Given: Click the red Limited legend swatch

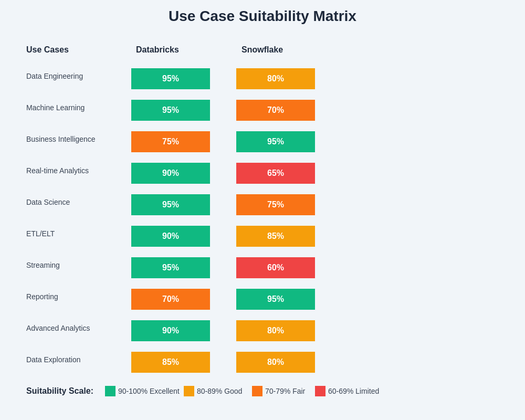Looking at the screenshot, I should click(x=320, y=391).
